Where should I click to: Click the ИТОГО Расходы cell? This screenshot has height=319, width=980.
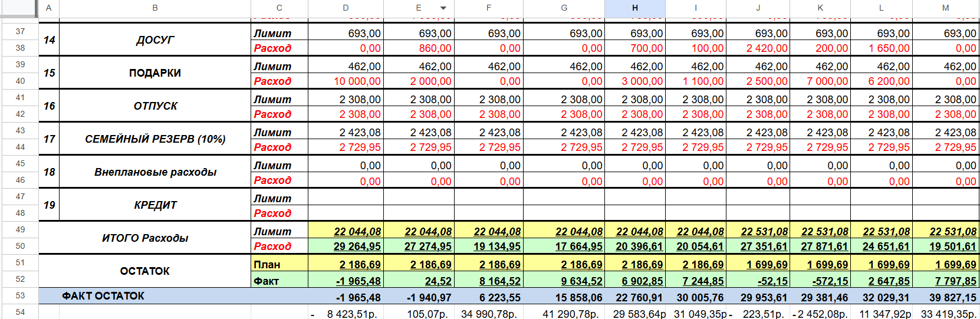coord(145,238)
